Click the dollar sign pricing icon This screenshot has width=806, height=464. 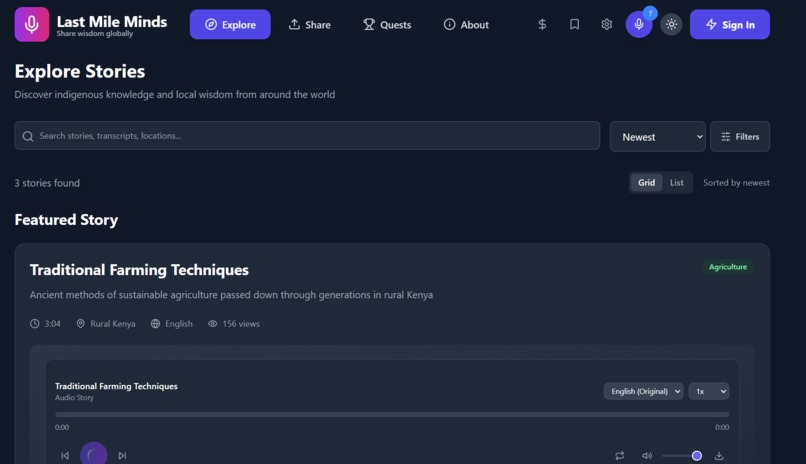click(542, 24)
